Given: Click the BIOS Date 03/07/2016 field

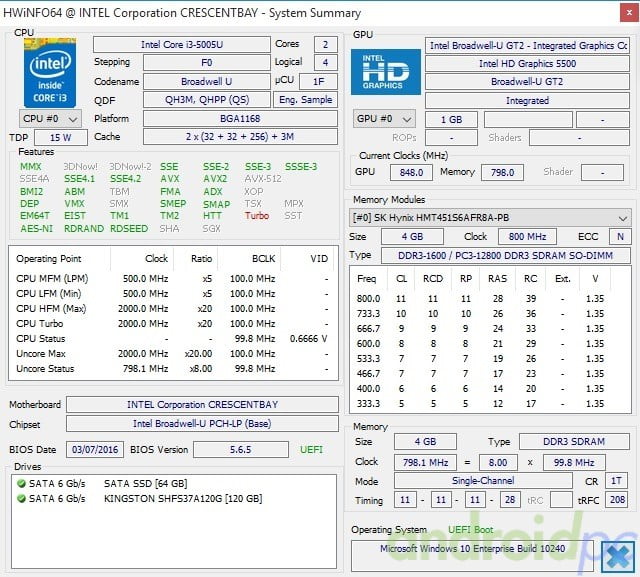Looking at the screenshot, I should point(95,450).
